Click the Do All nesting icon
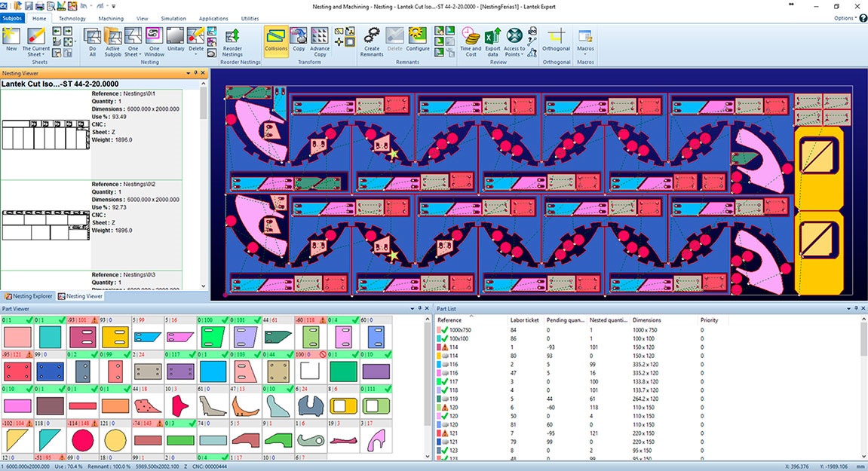This screenshot has width=868, height=471. pyautogui.click(x=93, y=36)
